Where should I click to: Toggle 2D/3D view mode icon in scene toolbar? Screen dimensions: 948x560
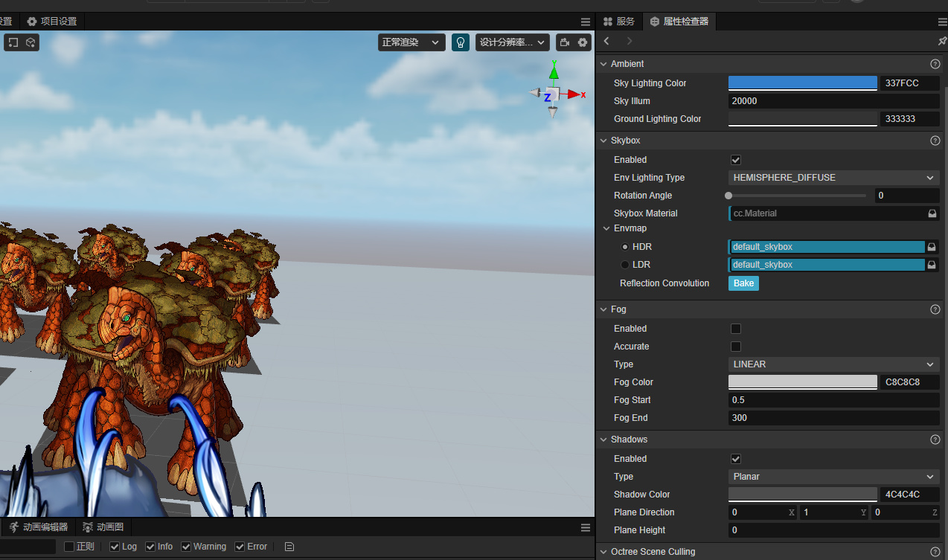tap(13, 42)
